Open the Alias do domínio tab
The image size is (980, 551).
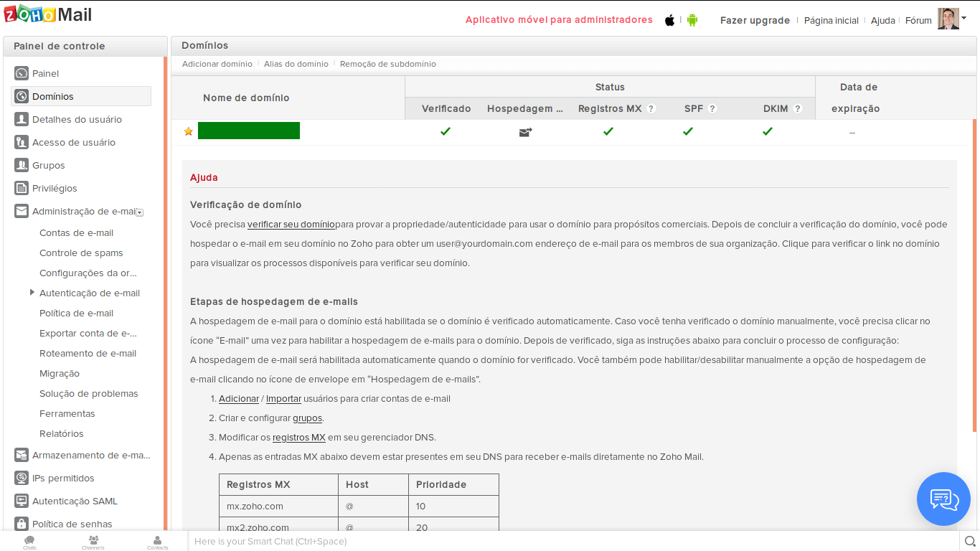coord(296,64)
